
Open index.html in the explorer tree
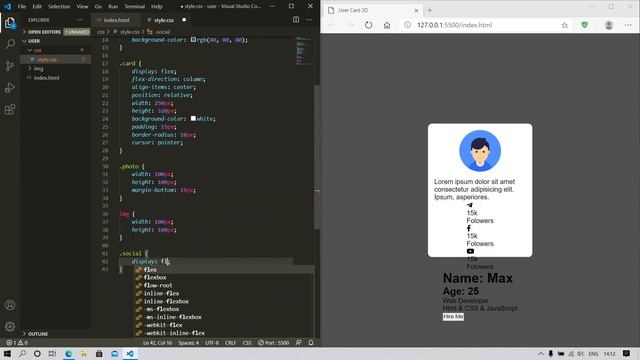[x=55, y=78]
